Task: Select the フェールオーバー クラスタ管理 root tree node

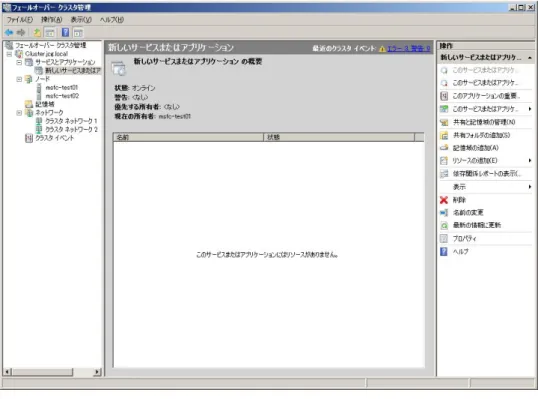Action: tap(50, 45)
